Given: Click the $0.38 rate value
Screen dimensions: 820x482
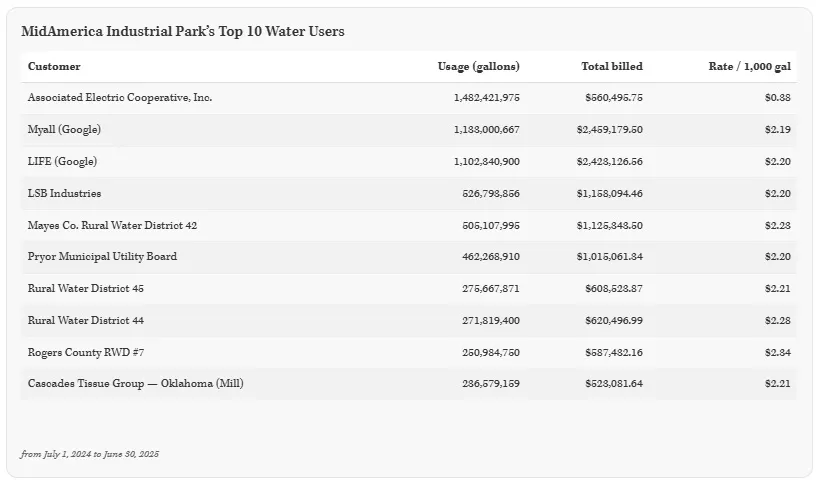Looking at the screenshot, I should pyautogui.click(x=777, y=98).
